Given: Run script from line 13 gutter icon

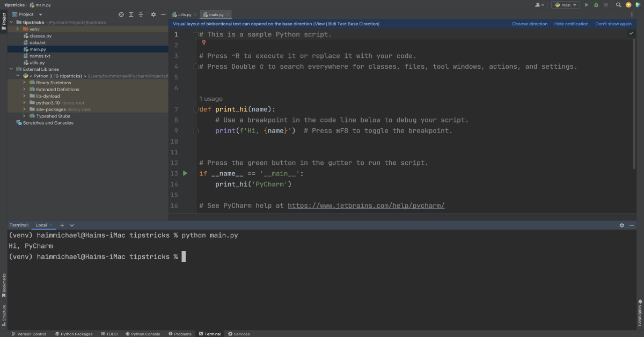Looking at the screenshot, I should 185,173.
